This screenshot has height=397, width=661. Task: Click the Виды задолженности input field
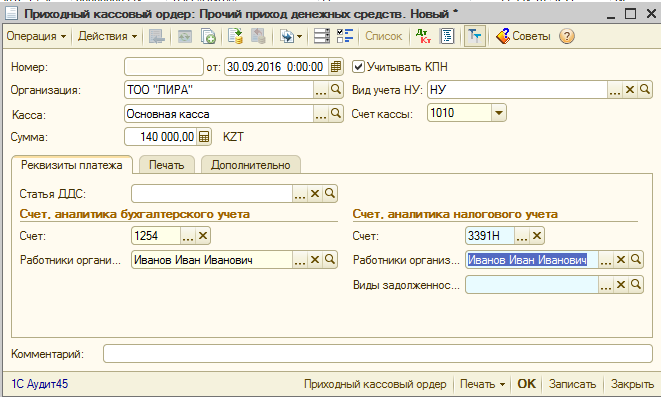pos(532,285)
